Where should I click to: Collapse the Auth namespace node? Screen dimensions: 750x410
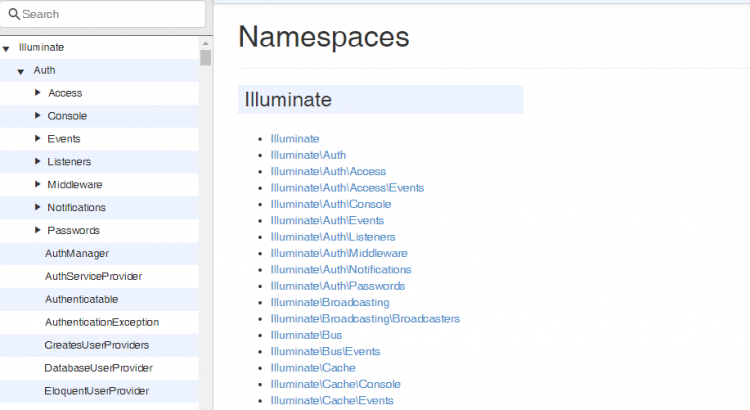click(x=21, y=71)
